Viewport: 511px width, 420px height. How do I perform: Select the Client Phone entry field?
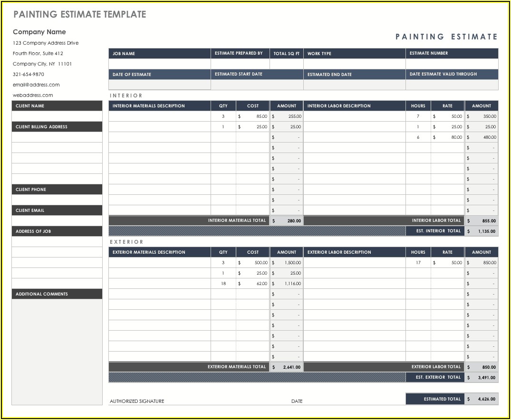[x=57, y=200]
